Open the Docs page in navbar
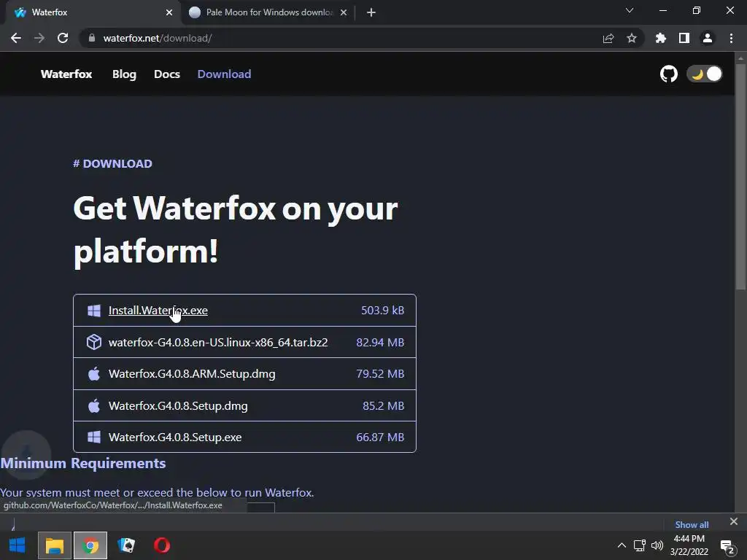 click(167, 74)
